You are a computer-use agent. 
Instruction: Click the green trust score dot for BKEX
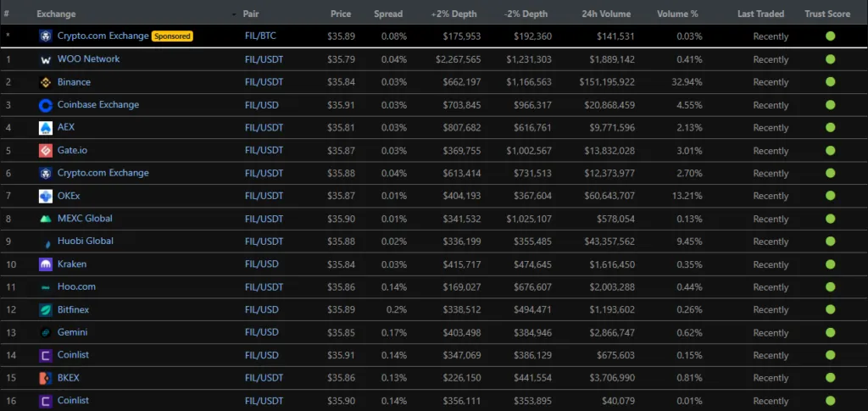point(830,377)
